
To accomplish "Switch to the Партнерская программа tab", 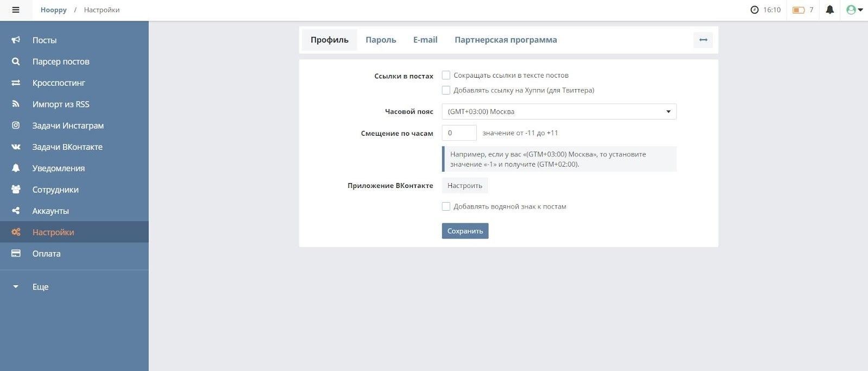I will coord(506,40).
